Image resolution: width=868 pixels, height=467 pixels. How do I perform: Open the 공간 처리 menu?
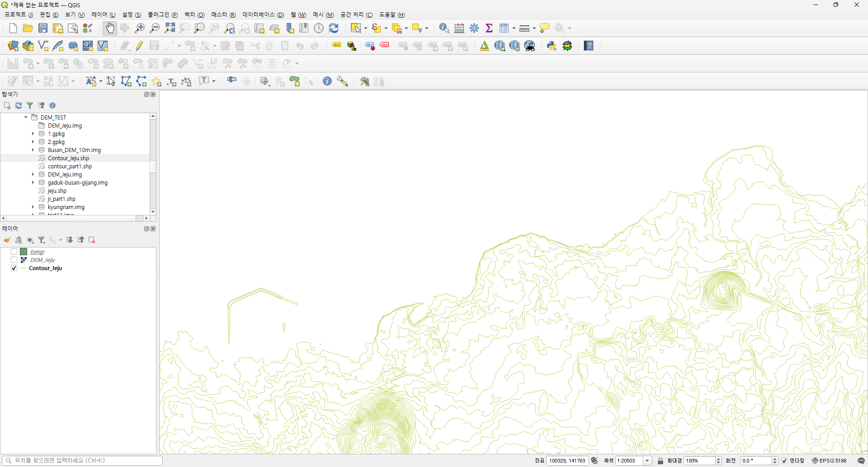click(x=357, y=15)
